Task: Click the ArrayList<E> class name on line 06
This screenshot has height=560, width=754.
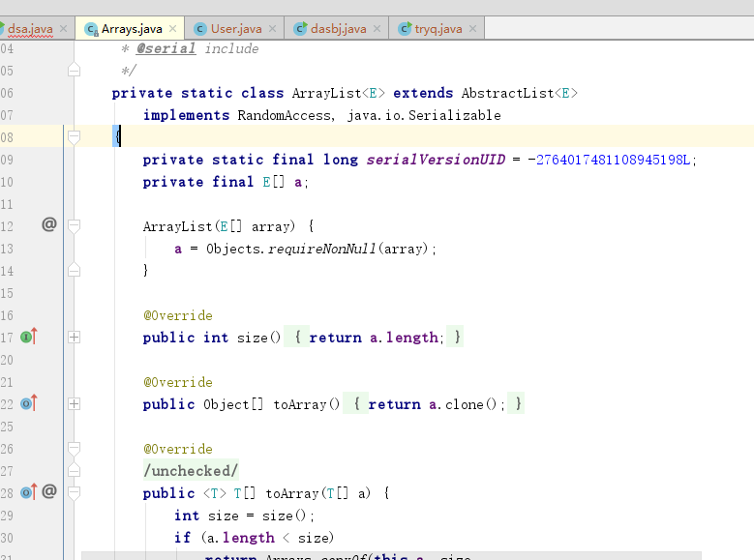Action: point(339,93)
